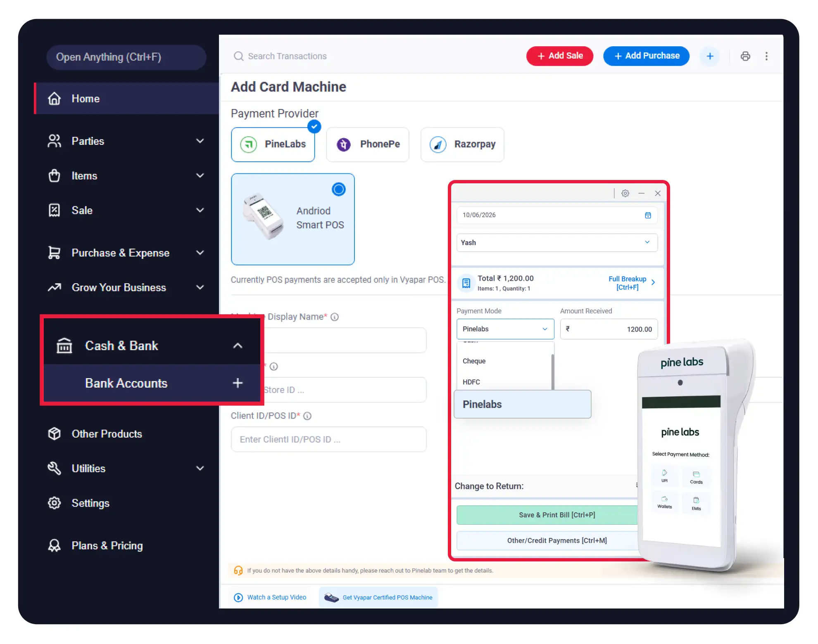Click the Search Transactions field

tap(288, 56)
